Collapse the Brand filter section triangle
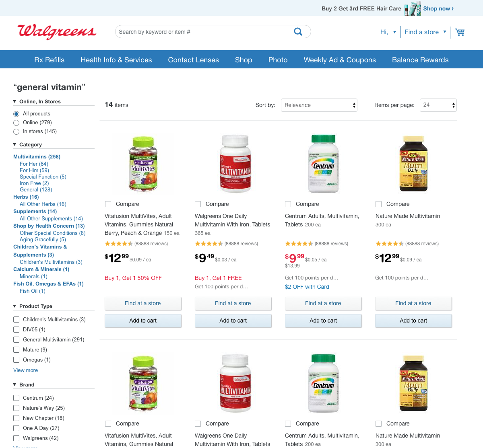Image resolution: width=483 pixels, height=448 pixels. [15, 384]
